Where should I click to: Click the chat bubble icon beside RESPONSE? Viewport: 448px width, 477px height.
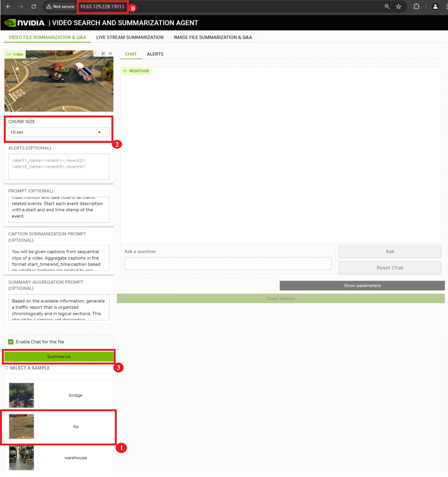(x=126, y=71)
